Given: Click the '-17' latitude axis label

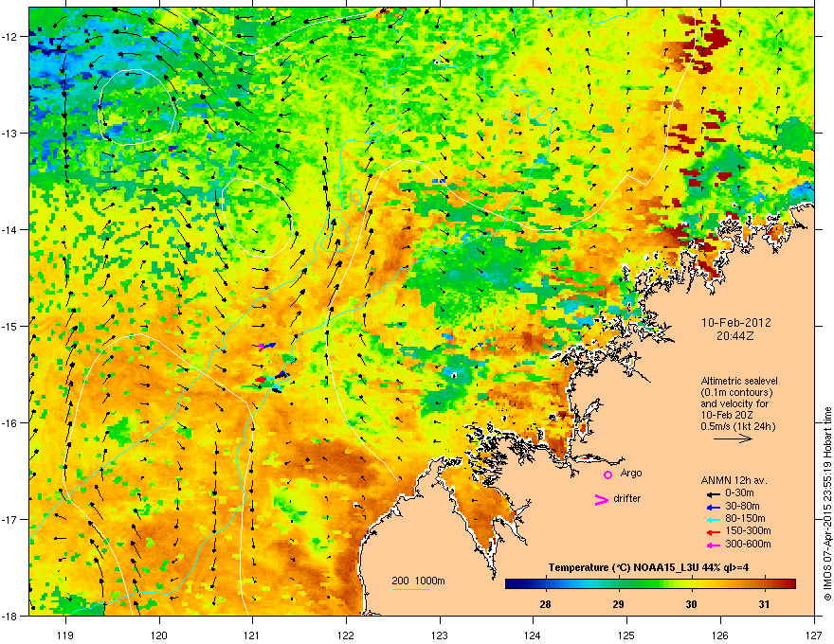Looking at the screenshot, I should coord(9,519).
